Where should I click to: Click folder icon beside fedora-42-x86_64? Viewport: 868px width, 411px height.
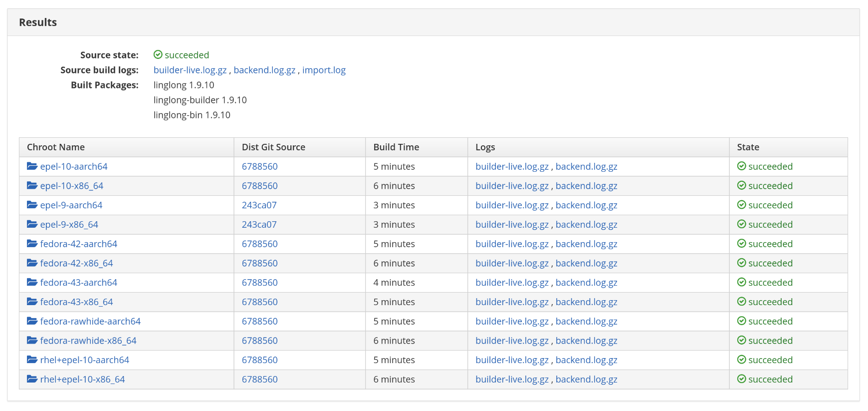(x=32, y=263)
